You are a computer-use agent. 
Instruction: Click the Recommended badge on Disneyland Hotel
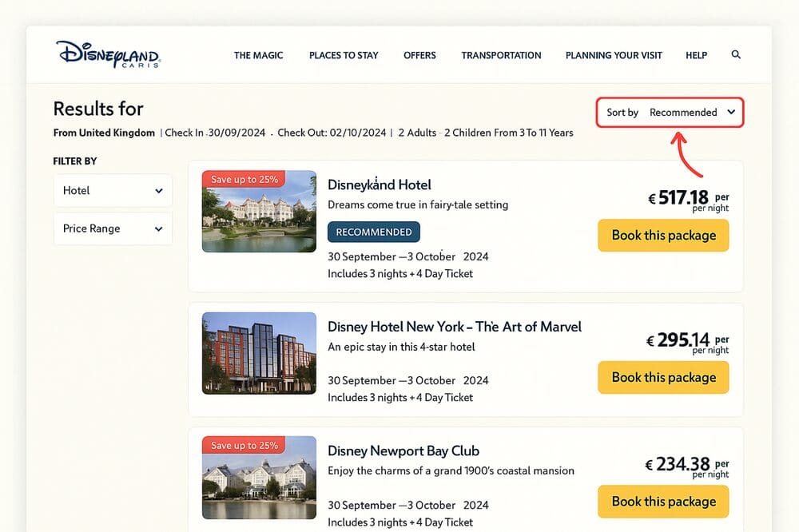[x=373, y=232]
